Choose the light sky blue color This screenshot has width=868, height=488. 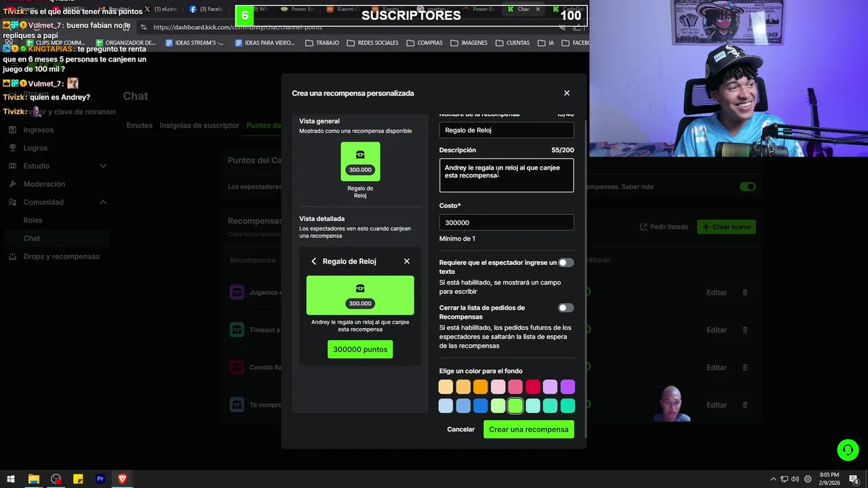click(446, 406)
